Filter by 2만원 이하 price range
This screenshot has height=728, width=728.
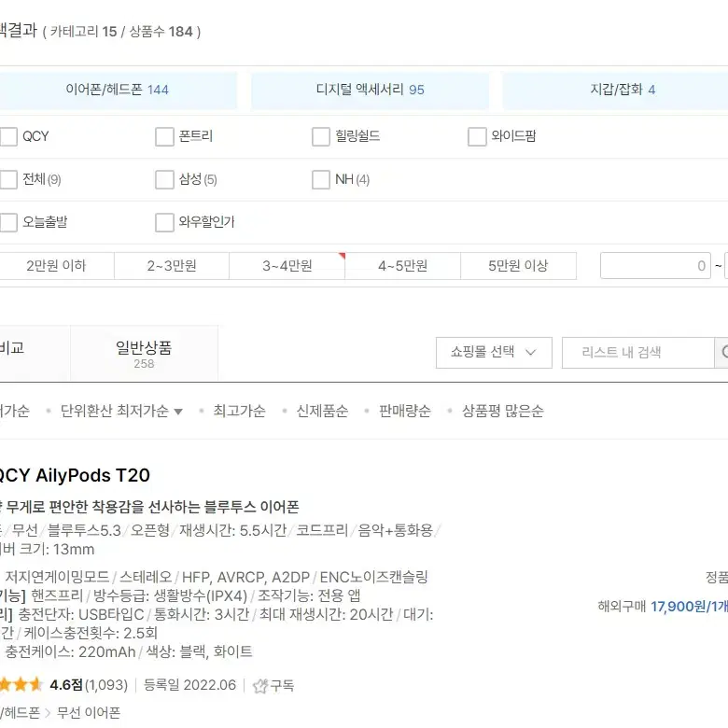tap(56, 266)
